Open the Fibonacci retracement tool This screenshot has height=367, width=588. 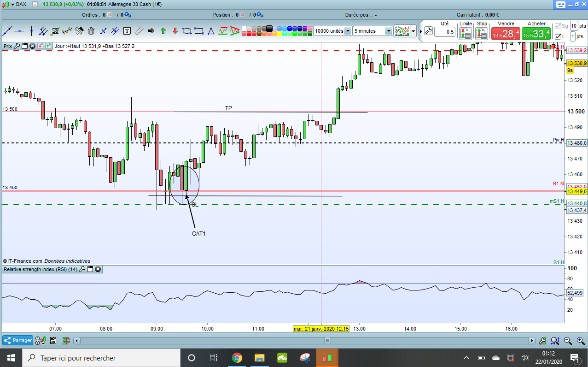[x=55, y=31]
